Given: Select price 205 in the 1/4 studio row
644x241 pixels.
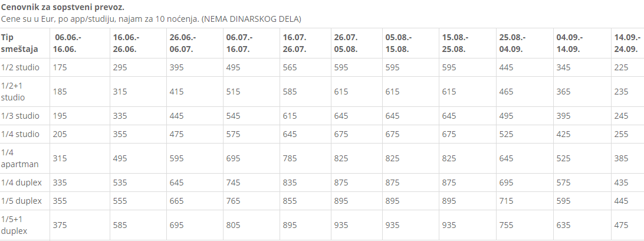Looking at the screenshot, I should pos(60,134).
